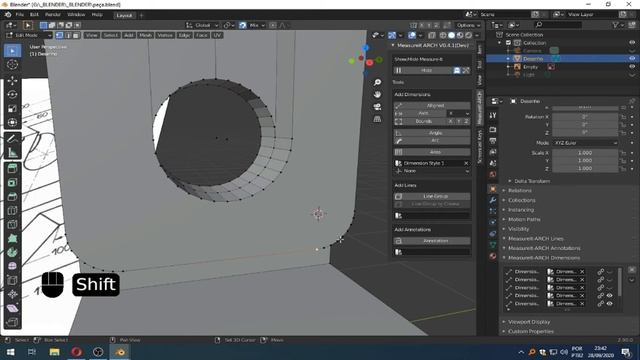
Task: Toggle camera view icon in viewport
Action: [x=377, y=107]
